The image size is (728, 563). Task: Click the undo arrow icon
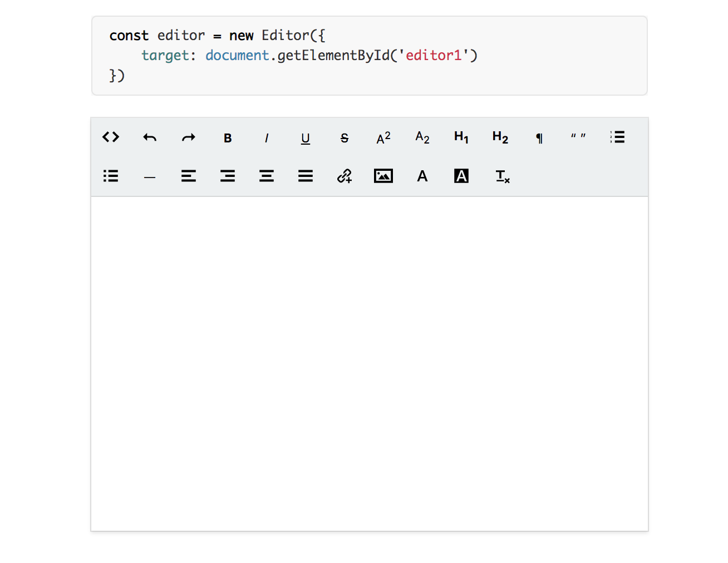pos(150,137)
